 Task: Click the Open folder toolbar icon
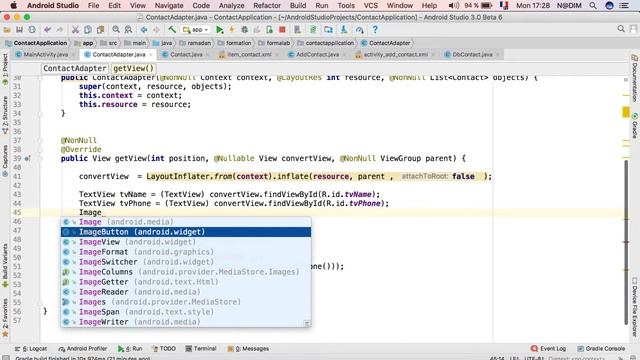click(x=7, y=30)
